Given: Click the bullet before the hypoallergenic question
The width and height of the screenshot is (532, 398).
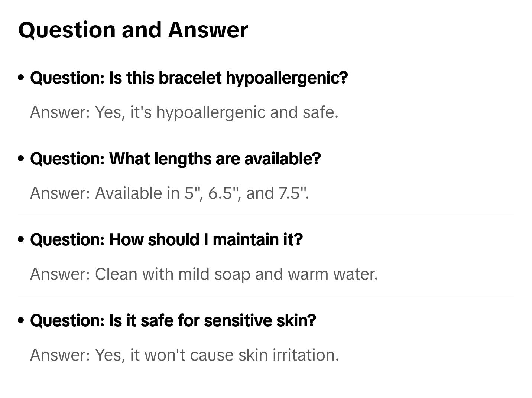Looking at the screenshot, I should point(21,78).
